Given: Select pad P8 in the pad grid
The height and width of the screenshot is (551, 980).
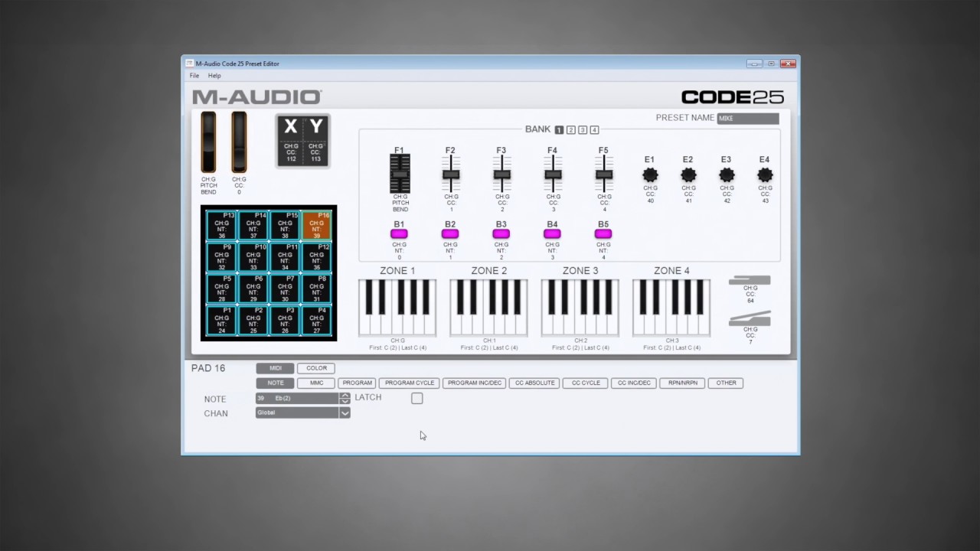Looking at the screenshot, I should (316, 289).
